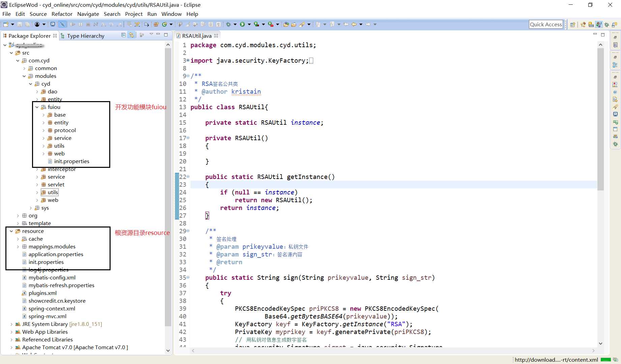Viewport: 621px width, 364px height.
Task: Click the Run Last Tool external icon
Action: point(270,24)
